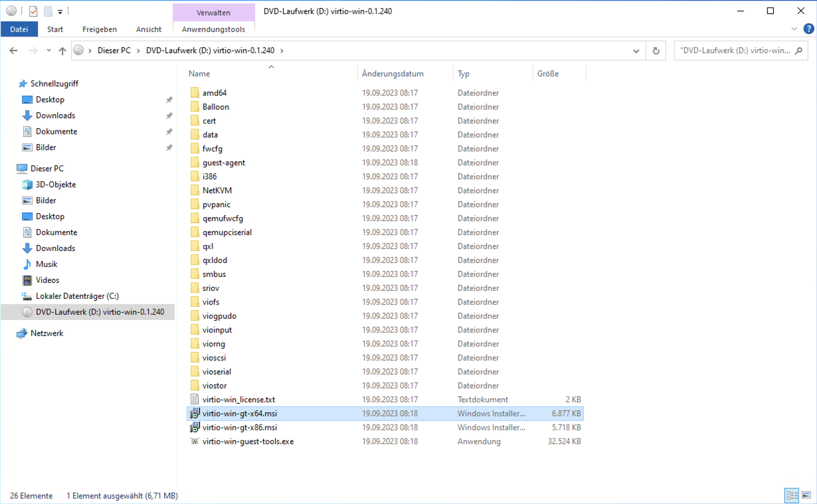Screen dimensions: 817x504
Task: Switch to large icons view button
Action: pos(806,495)
